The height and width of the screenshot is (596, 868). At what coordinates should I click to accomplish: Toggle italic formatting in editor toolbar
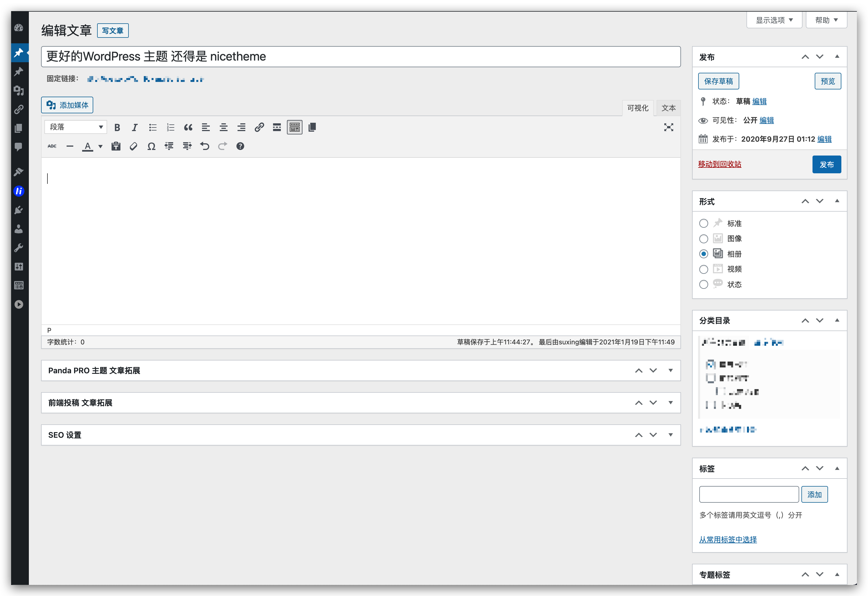tap(135, 127)
